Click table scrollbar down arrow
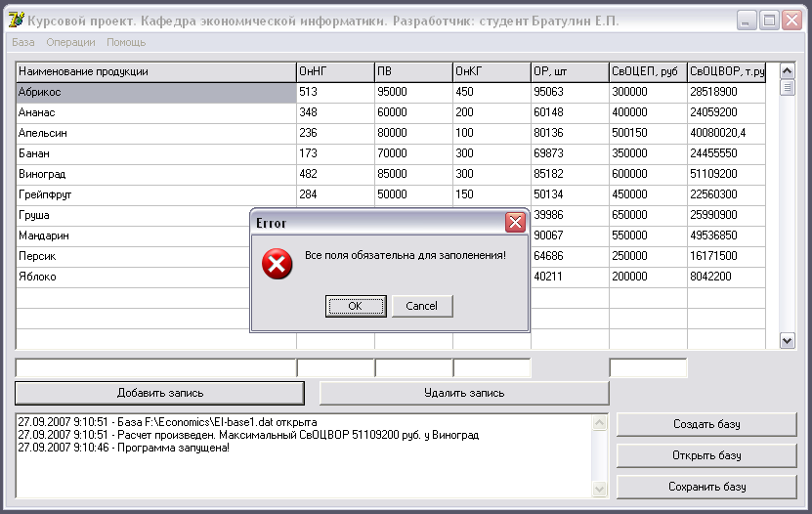Image resolution: width=812 pixels, height=514 pixels. tap(788, 341)
